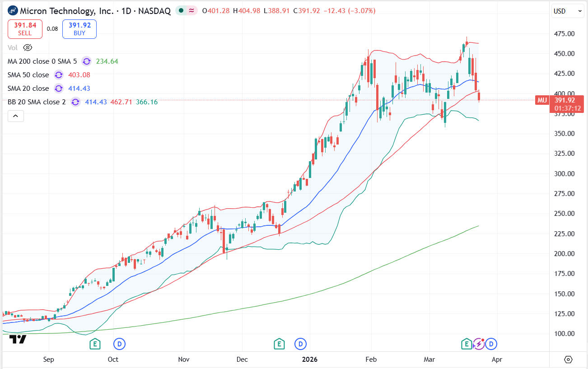Viewport: 588px width, 369px height.
Task: Click the refresh icon beside MA 200
Action: click(86, 61)
